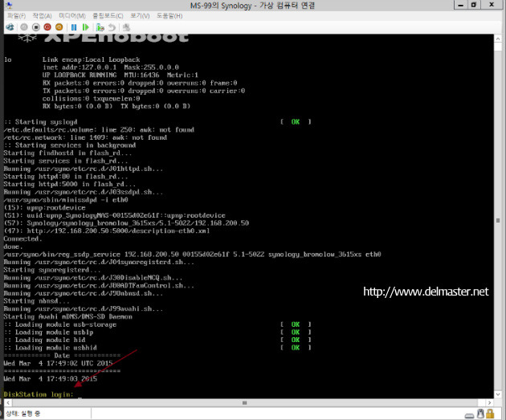506x420 pixels.
Task: Send Ctrl+Alt+Del using the toolbar icon
Action: coord(10,27)
